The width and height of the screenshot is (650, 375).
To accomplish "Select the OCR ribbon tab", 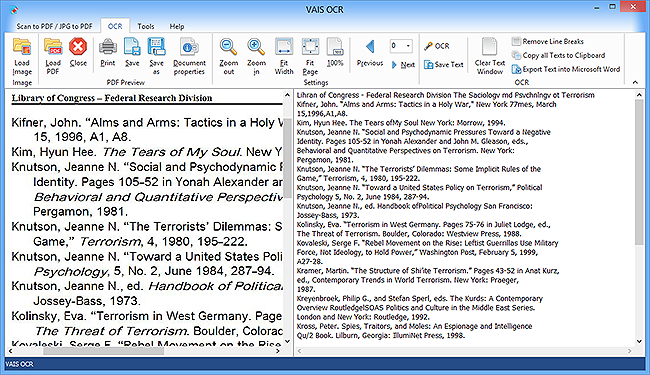I will 115,26.
